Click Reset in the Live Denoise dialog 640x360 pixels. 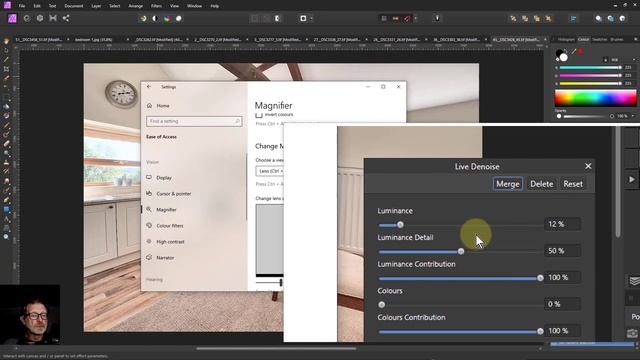coord(573,184)
